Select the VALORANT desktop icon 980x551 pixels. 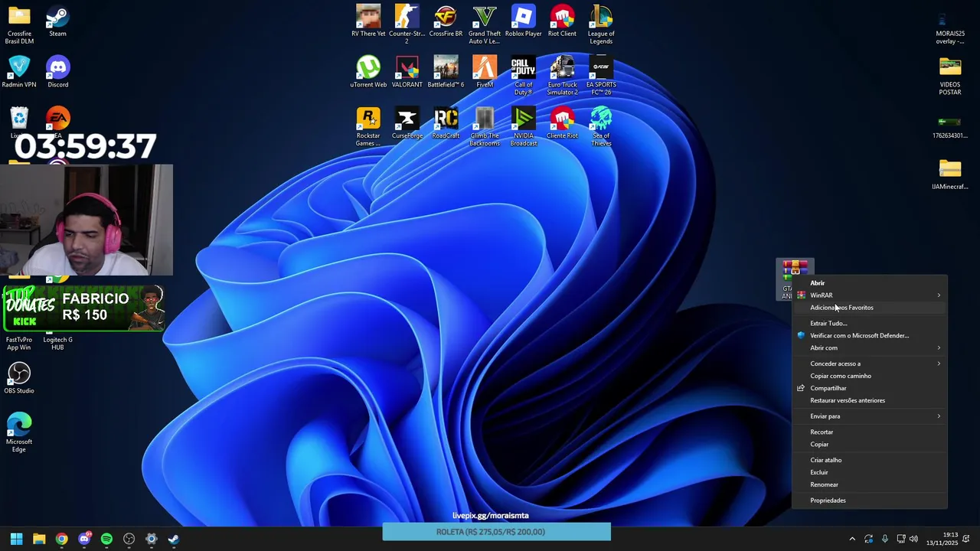[407, 73]
